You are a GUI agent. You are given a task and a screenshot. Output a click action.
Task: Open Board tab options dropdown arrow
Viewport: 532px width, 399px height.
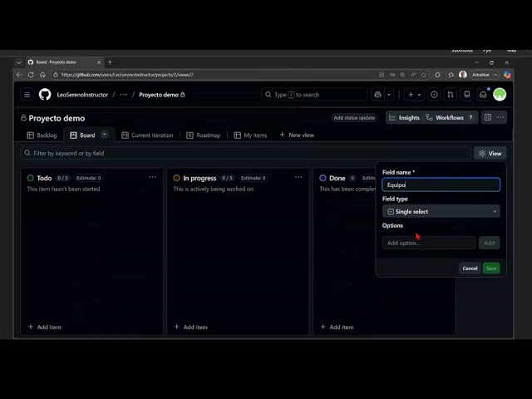(x=105, y=135)
